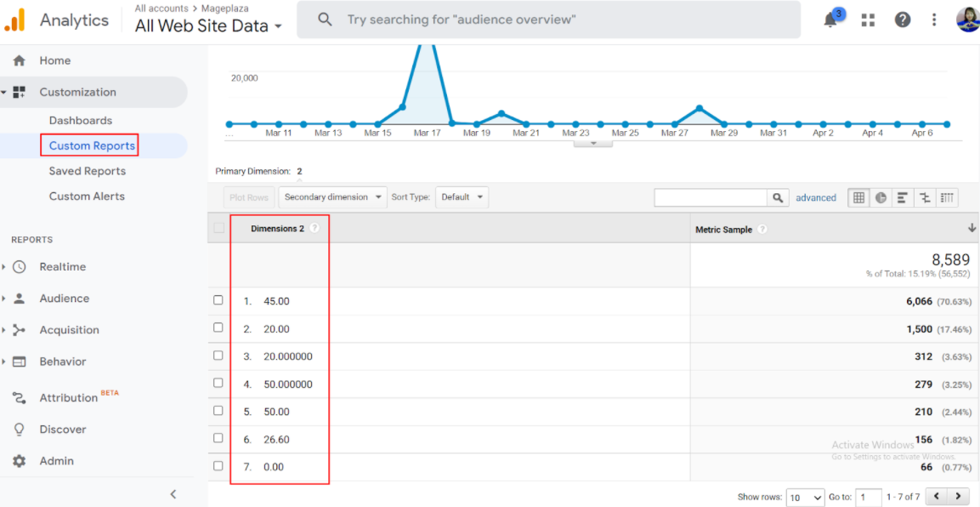The height and width of the screenshot is (507, 980).
Task: Click the advanced filter link
Action: click(x=816, y=197)
